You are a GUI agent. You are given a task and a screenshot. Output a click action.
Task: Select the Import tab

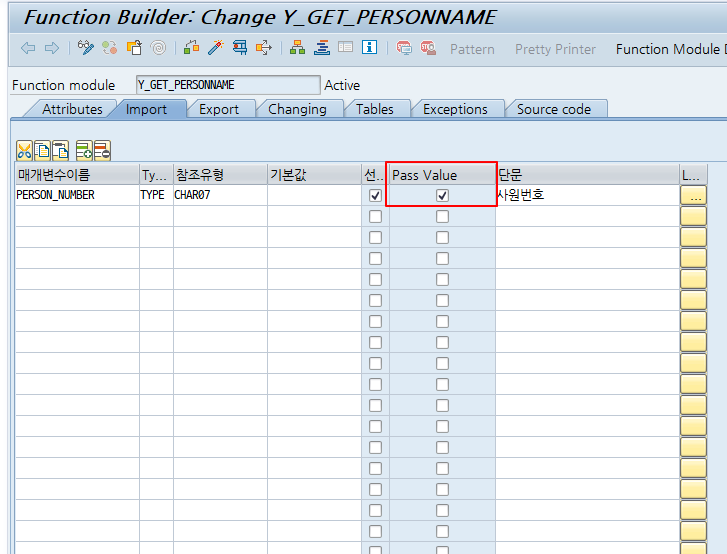point(146,109)
